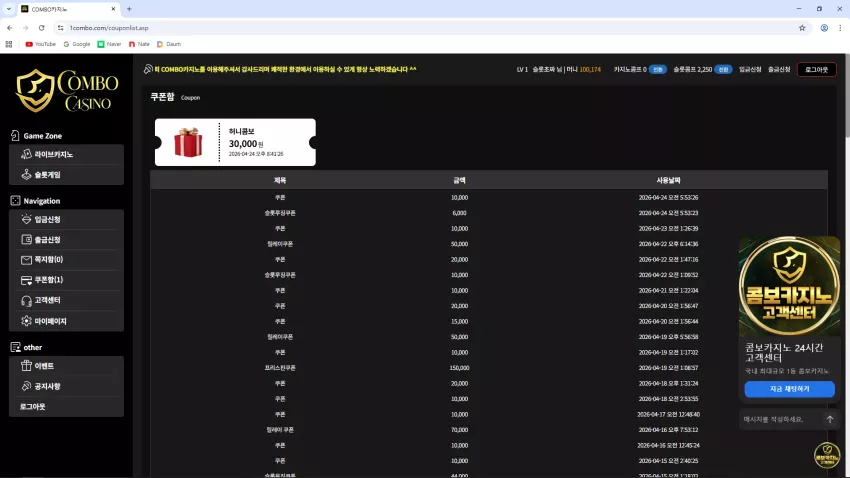Open the 쿠폰함(1) coupon box menu item
Image resolution: width=850 pixels, height=478 pixels.
66,280
